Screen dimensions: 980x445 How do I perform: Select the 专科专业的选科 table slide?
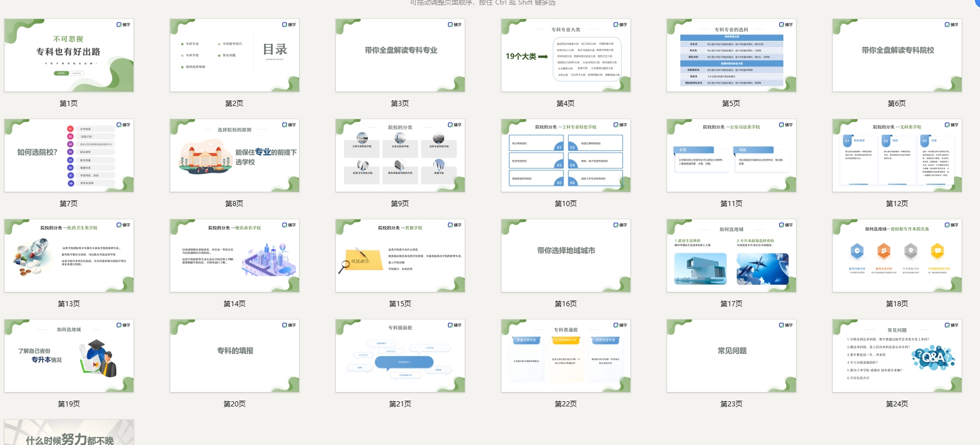[x=732, y=55]
